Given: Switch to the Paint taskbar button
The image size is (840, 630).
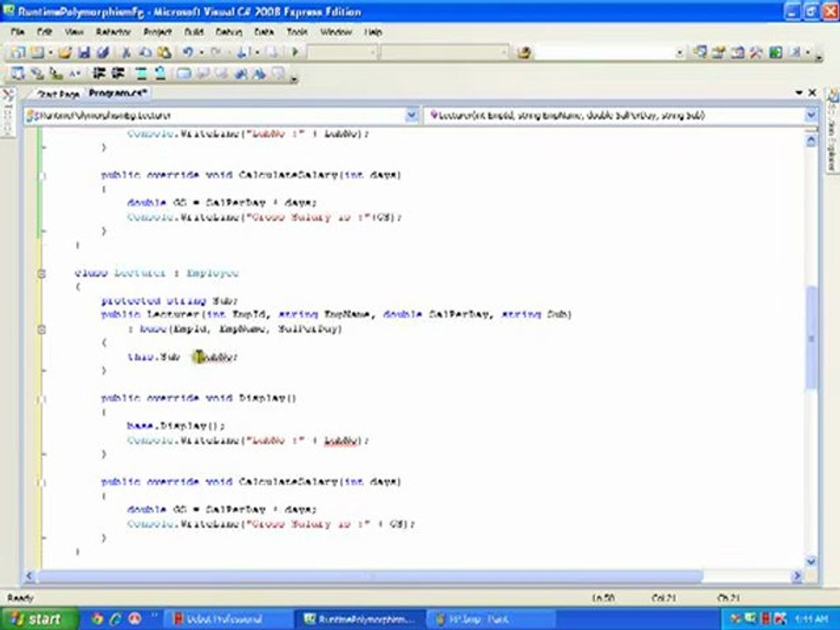Looking at the screenshot, I should tap(490, 619).
